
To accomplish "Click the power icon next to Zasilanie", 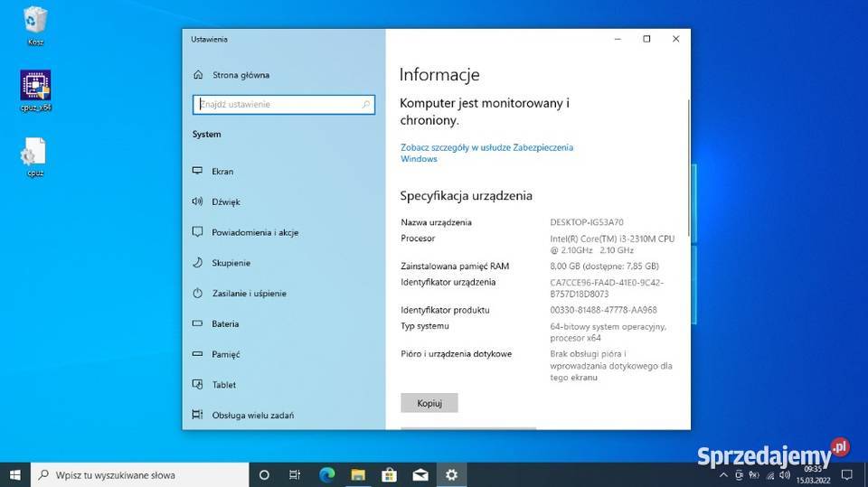I will tap(197, 294).
